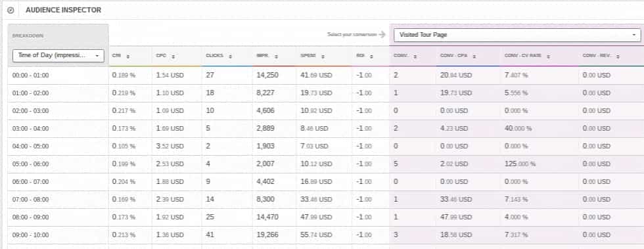Click the CONV - CV RATE header label
Image resolution: width=644 pixels, height=249 pixels.
(523, 57)
